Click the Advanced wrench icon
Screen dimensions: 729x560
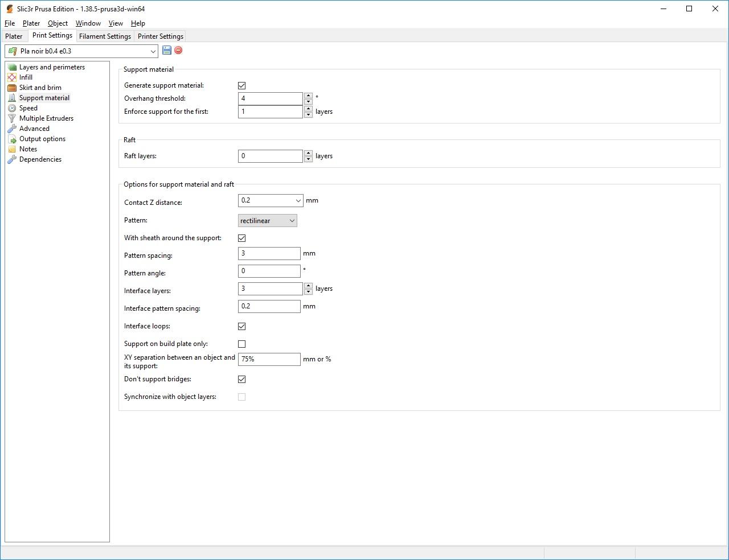point(12,129)
